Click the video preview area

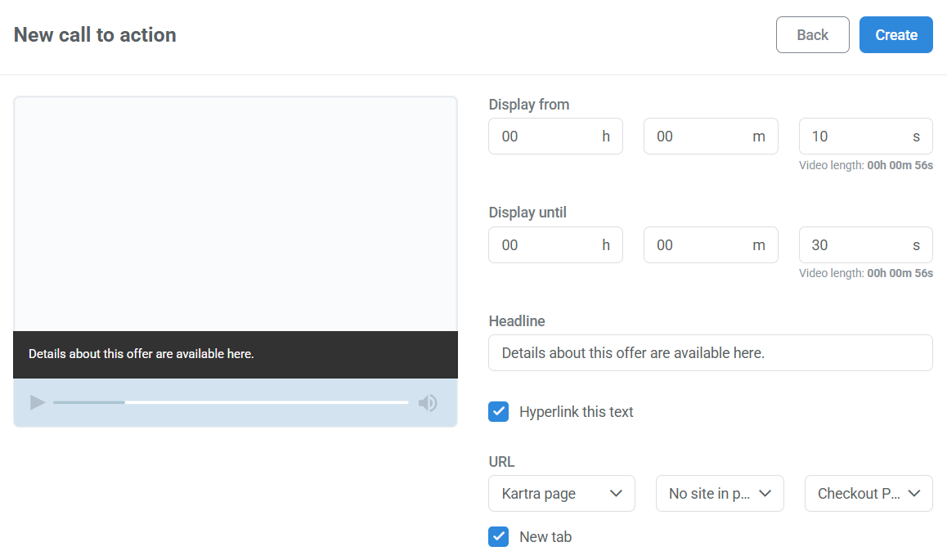[236, 213]
